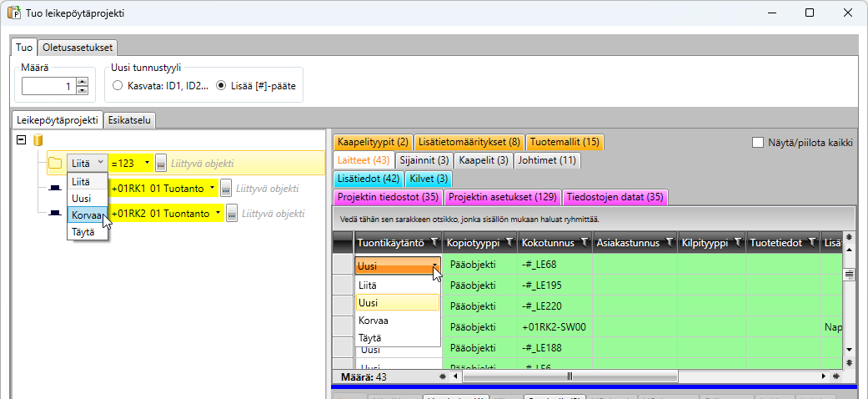
Task: Open the Asiakastunnus column filter
Action: pos(668,243)
